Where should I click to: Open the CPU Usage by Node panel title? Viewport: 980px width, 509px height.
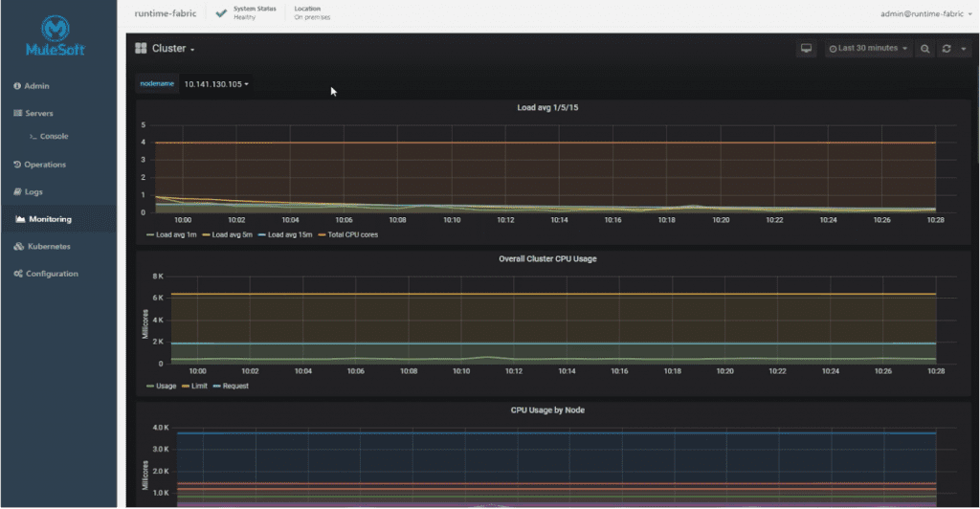coord(547,410)
